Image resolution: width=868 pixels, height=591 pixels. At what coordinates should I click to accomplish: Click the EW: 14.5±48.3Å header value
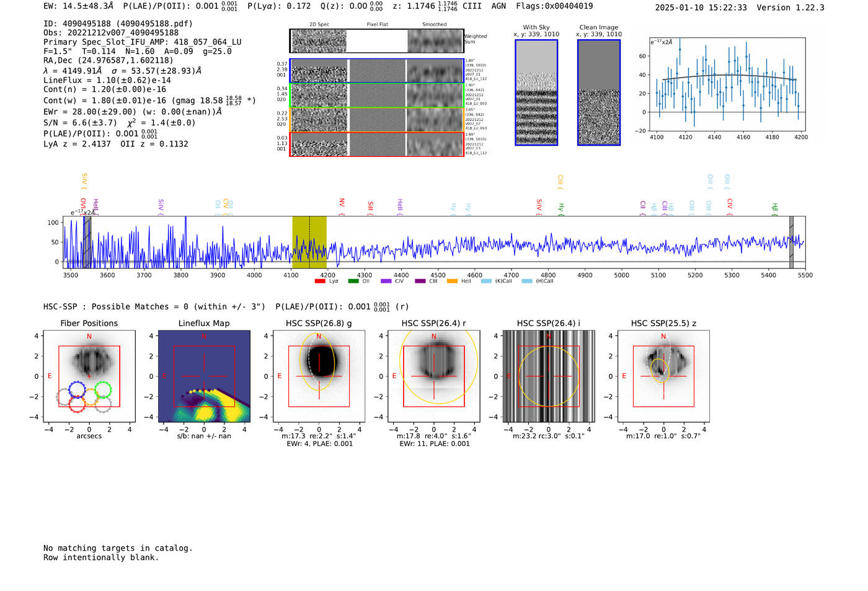pyautogui.click(x=79, y=6)
